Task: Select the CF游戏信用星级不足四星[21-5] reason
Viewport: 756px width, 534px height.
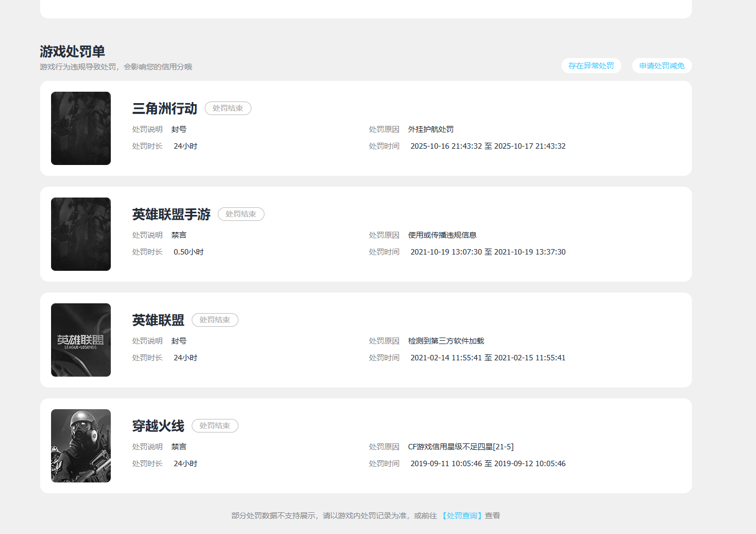Action: pos(461,447)
